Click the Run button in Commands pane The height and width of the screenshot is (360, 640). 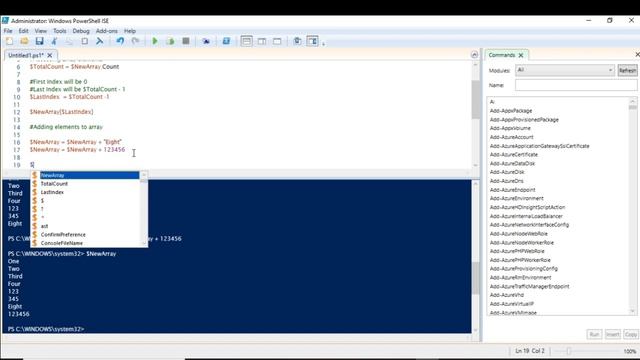click(594, 334)
